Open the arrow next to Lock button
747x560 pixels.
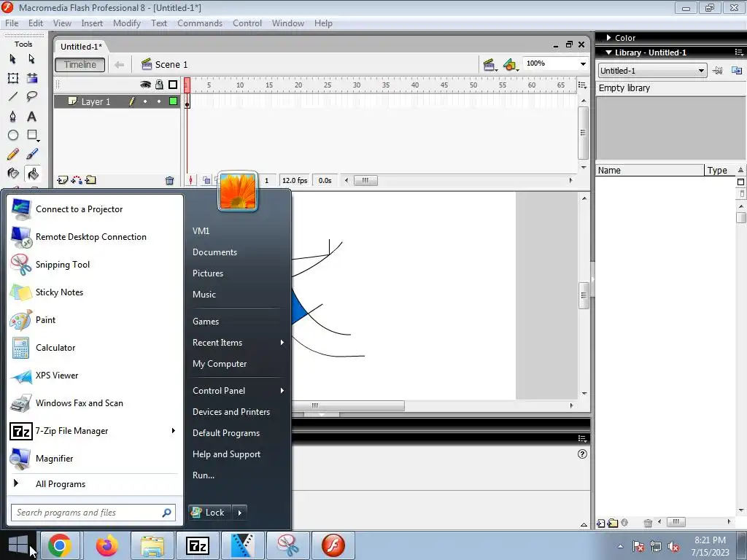point(239,513)
